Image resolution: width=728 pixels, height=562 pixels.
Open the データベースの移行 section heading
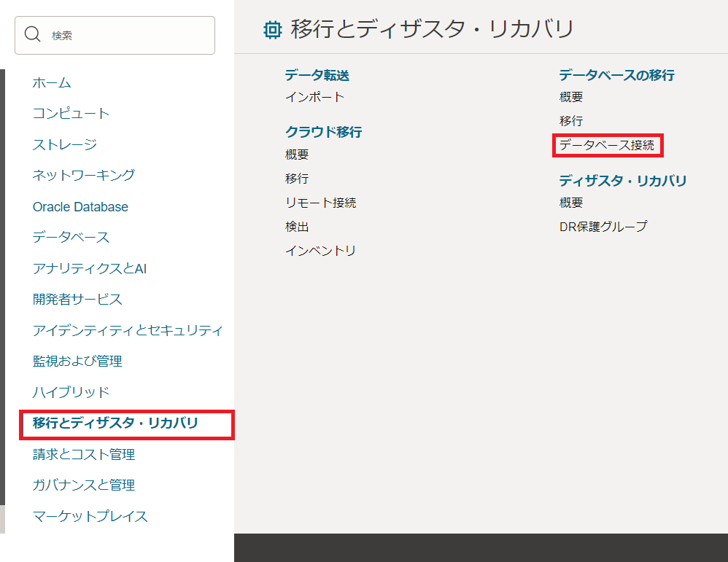tap(616, 75)
